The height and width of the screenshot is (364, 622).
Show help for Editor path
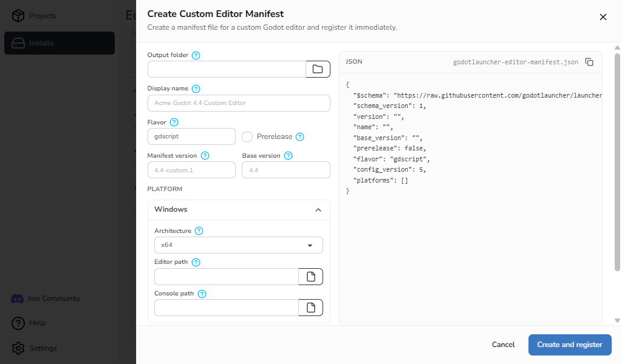coord(196,262)
